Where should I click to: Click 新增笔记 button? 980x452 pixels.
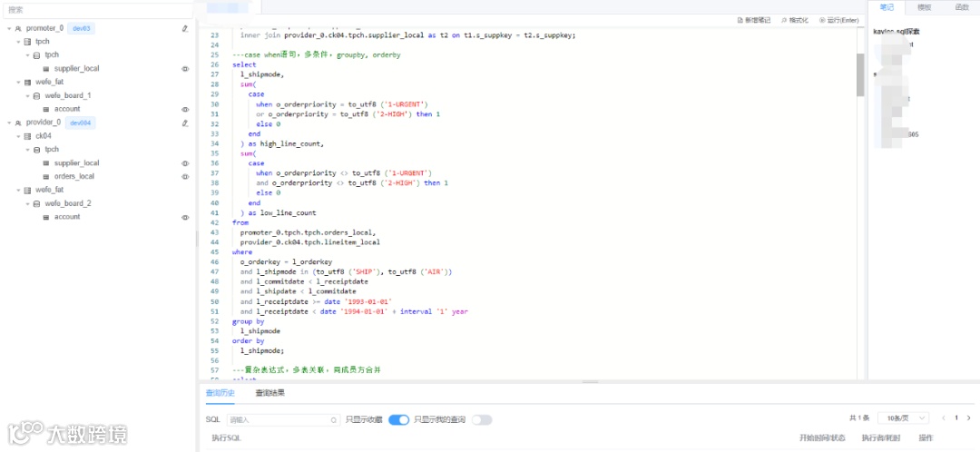pos(754,21)
